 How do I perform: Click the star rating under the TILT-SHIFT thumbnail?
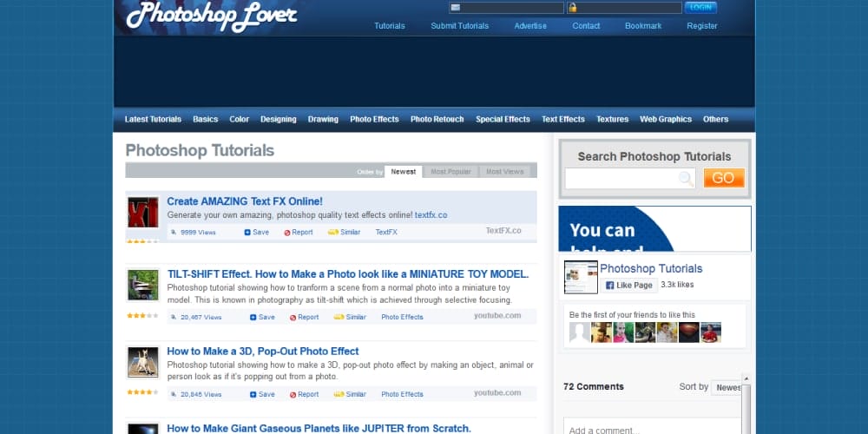pyautogui.click(x=143, y=316)
